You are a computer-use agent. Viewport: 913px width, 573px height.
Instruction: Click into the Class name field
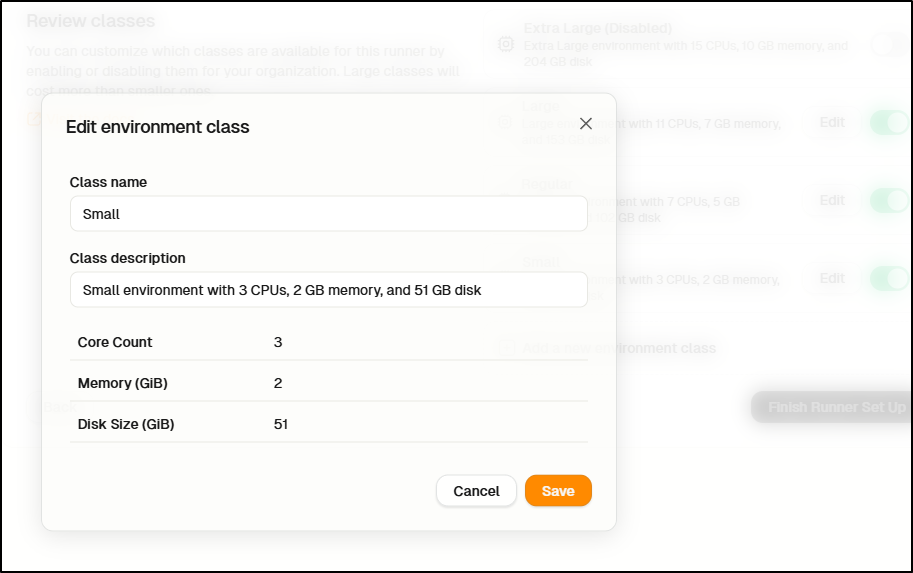tap(328, 214)
